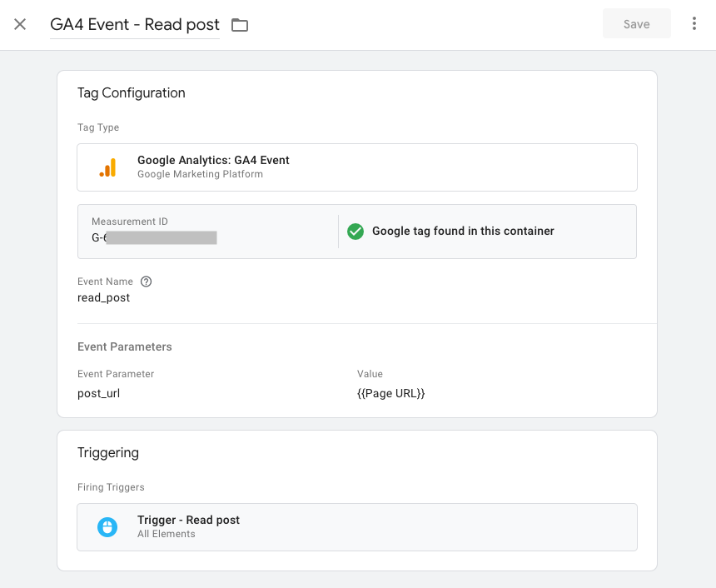Click the green checkmark status icon
The width and height of the screenshot is (716, 588).
click(356, 231)
